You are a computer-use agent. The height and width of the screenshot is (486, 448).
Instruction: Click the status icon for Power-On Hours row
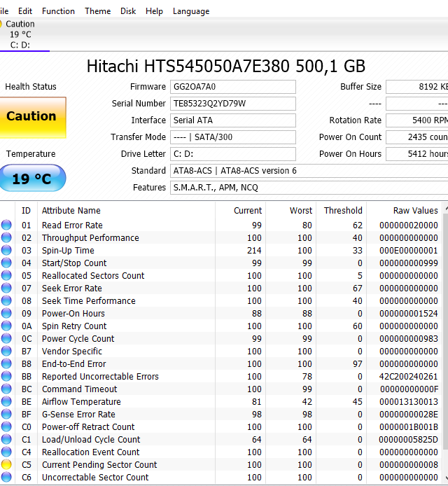click(x=6, y=313)
